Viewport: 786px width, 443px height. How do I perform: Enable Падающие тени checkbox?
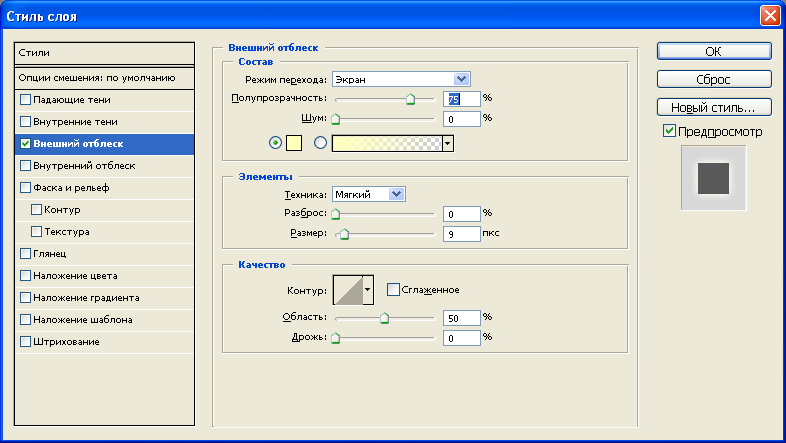click(26, 100)
